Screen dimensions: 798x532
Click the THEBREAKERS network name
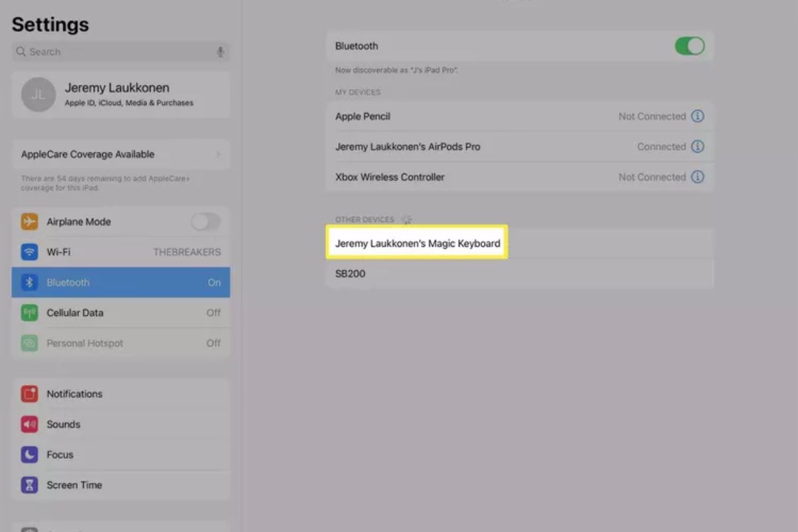(187, 252)
